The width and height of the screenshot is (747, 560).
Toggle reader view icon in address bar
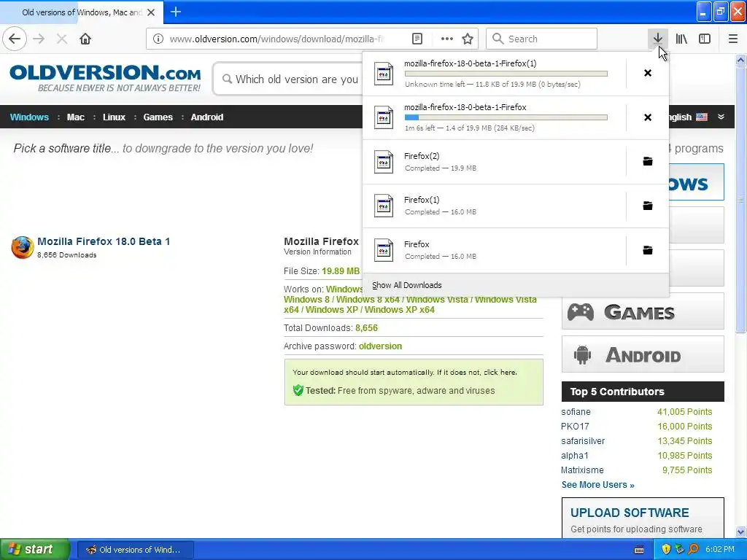pyautogui.click(x=417, y=39)
